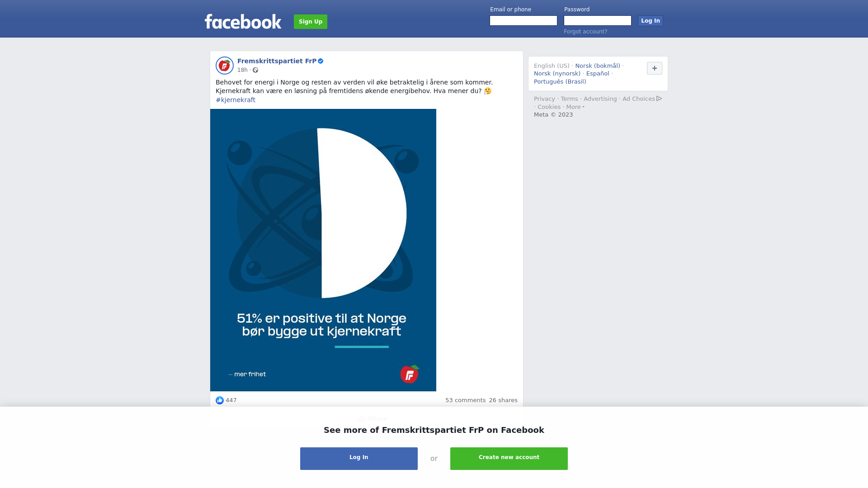Click the Facebook logo in header
The image size is (868, 488).
[243, 21]
